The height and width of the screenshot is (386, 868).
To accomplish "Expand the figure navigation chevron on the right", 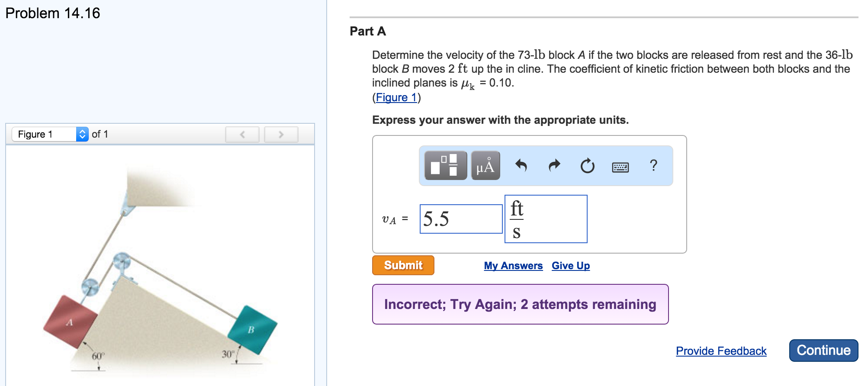I will coord(280,135).
